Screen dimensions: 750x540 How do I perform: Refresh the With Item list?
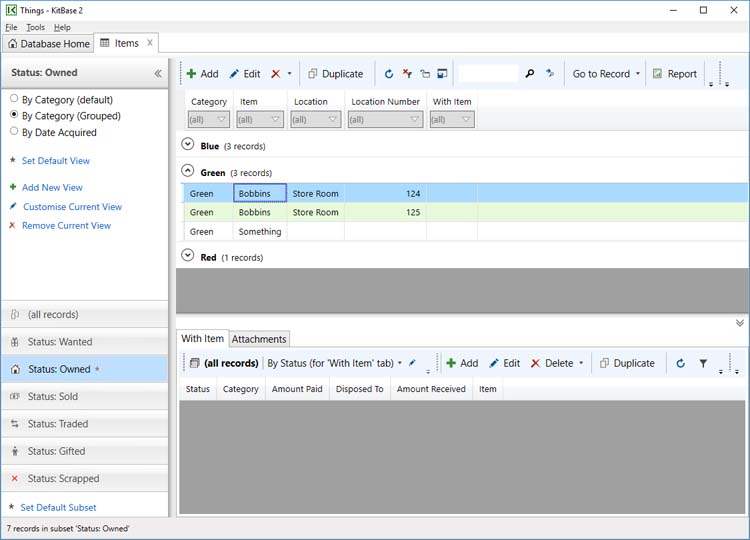coord(680,363)
